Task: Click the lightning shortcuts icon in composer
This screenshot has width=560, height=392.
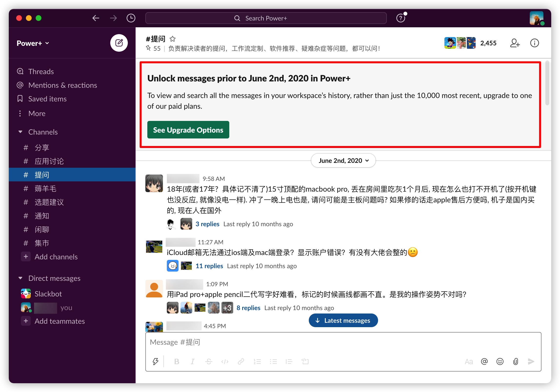Action: coord(156,361)
